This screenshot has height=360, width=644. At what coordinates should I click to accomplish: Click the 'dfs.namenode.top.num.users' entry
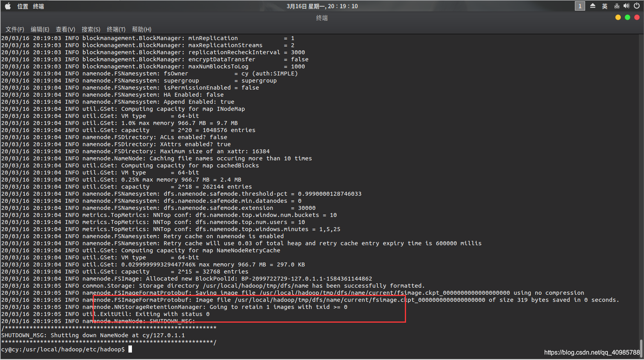(241, 222)
